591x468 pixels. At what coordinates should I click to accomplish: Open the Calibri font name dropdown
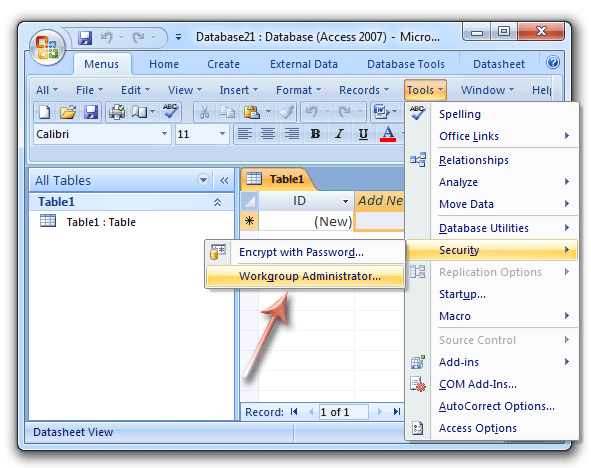coord(164,133)
